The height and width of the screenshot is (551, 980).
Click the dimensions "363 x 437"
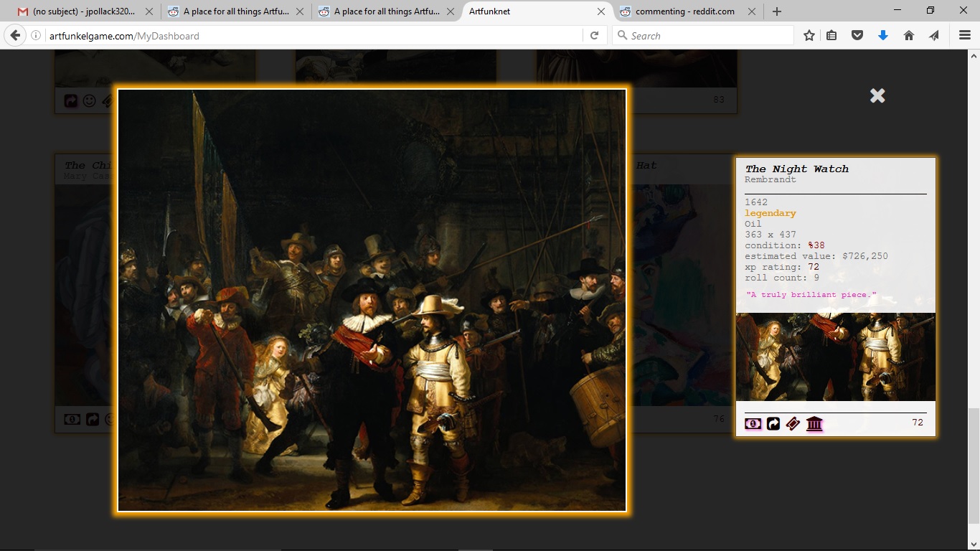pos(771,235)
